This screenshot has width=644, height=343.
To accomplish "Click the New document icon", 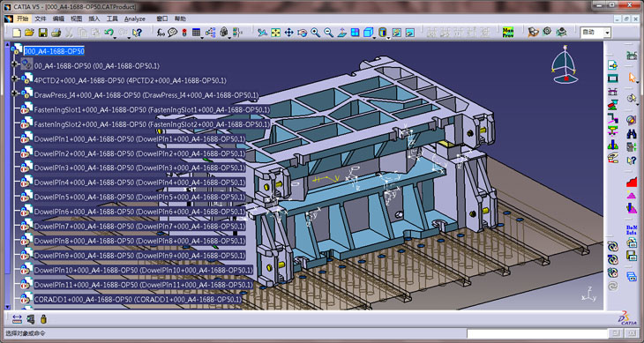I will tap(17, 33).
